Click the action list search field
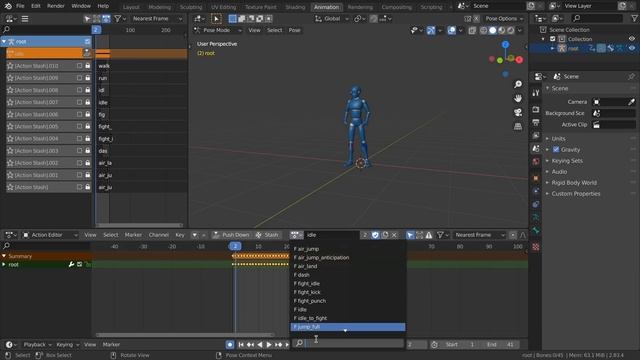This screenshot has width=640, height=360. click(x=348, y=344)
